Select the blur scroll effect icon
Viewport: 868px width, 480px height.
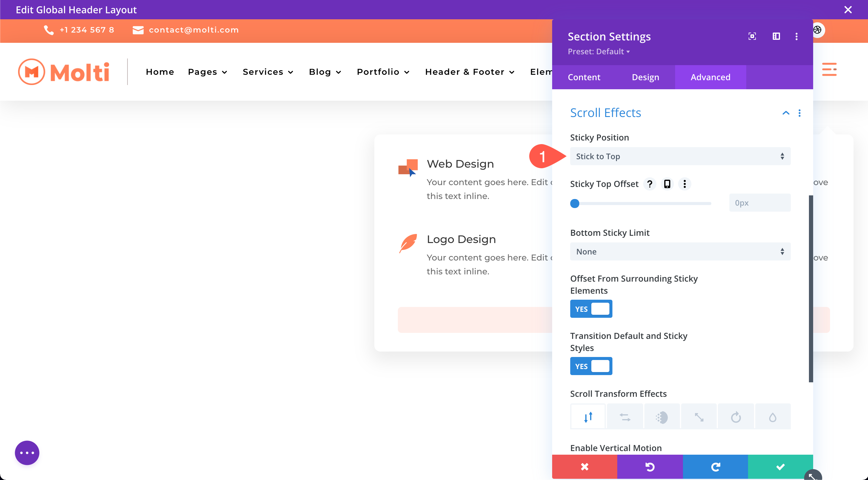pyautogui.click(x=773, y=417)
